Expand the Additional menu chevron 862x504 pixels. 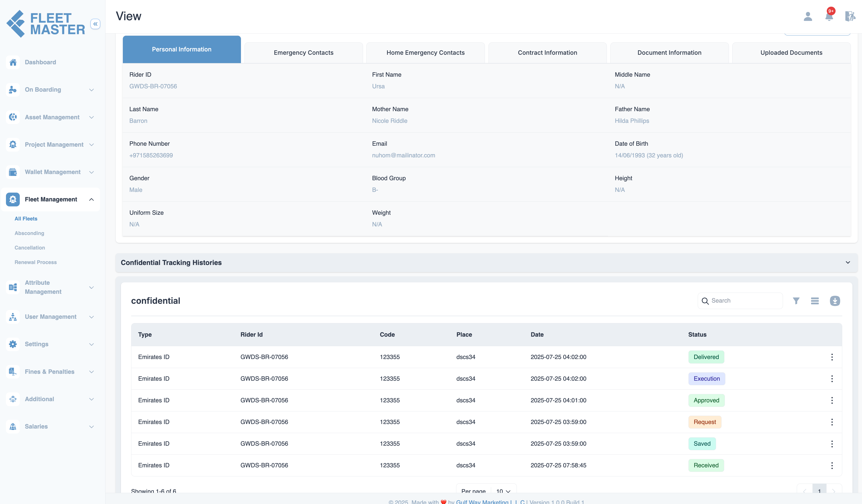[x=91, y=399]
